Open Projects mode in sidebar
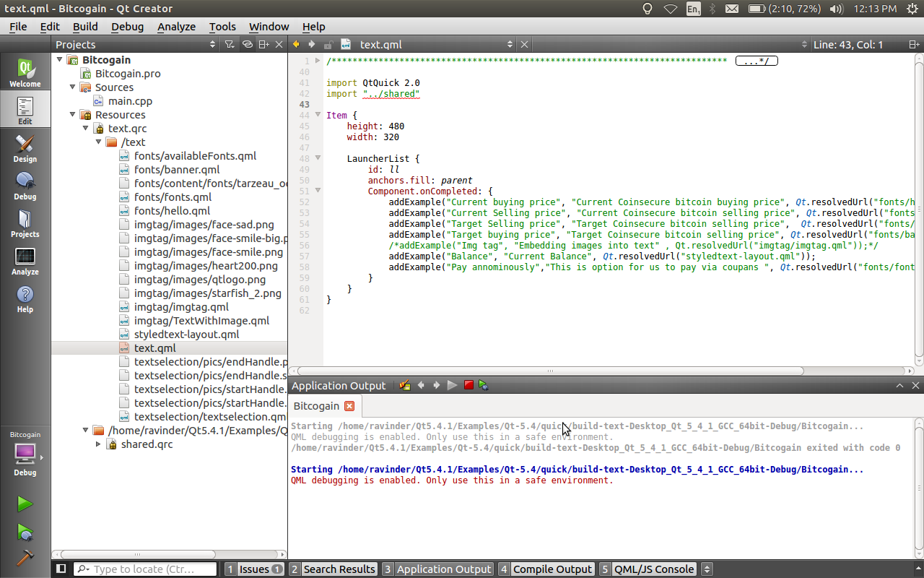This screenshot has width=924, height=578. pos(25,223)
